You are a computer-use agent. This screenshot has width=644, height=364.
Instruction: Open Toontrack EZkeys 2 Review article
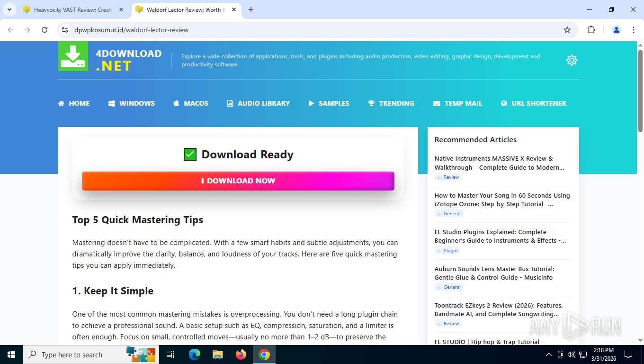[x=498, y=309]
